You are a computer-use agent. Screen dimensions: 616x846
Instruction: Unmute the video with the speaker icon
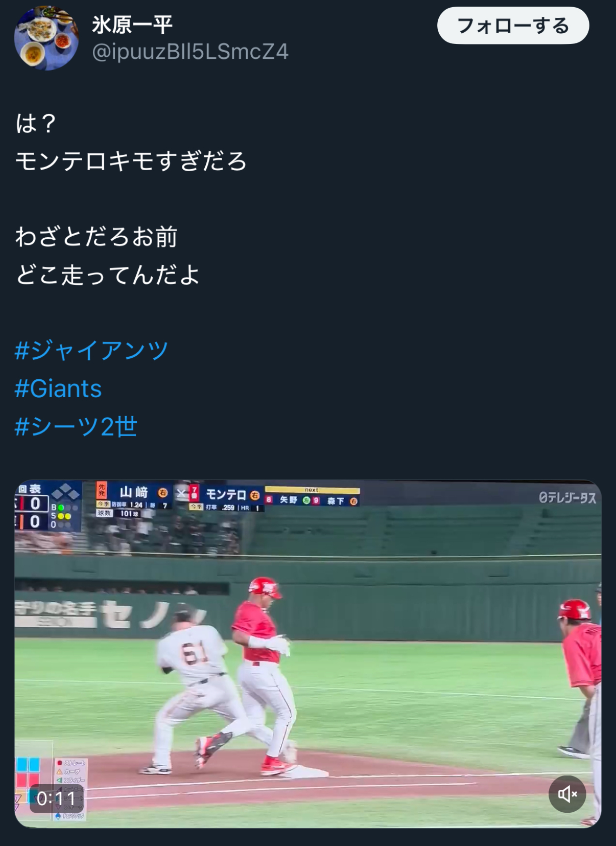coord(567,794)
